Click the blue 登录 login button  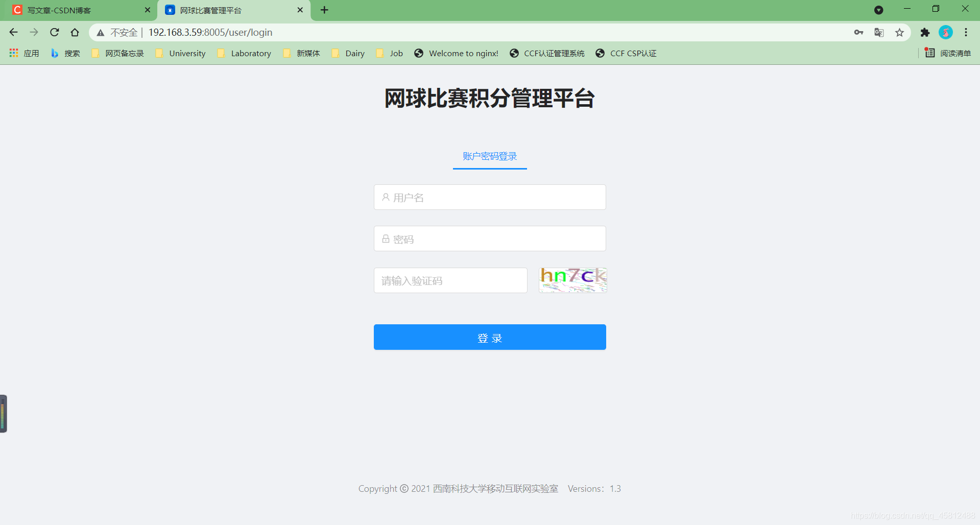pos(490,337)
